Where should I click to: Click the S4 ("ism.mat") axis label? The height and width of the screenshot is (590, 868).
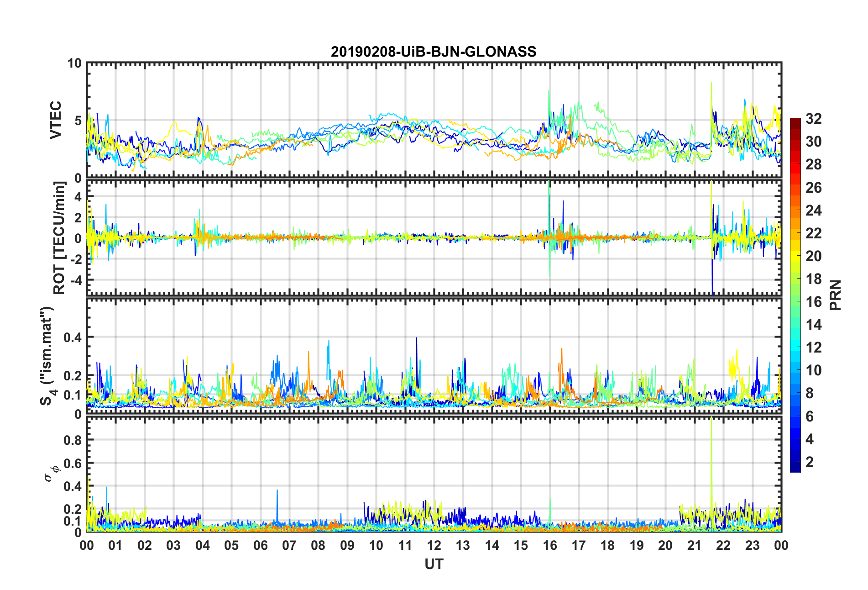tap(47, 356)
